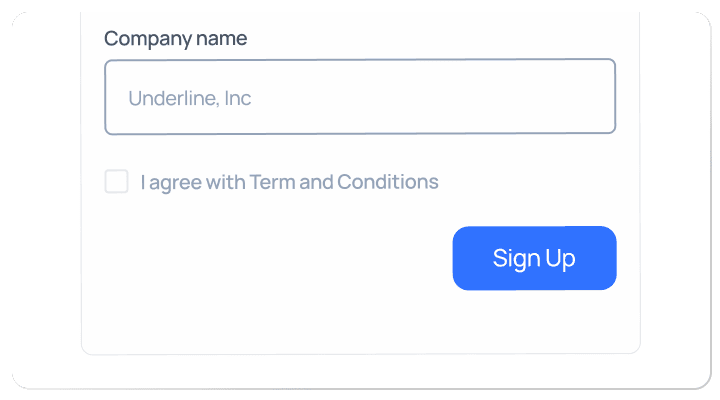Toggle the empty square checkbox
The width and height of the screenshot is (720, 400).
[117, 182]
